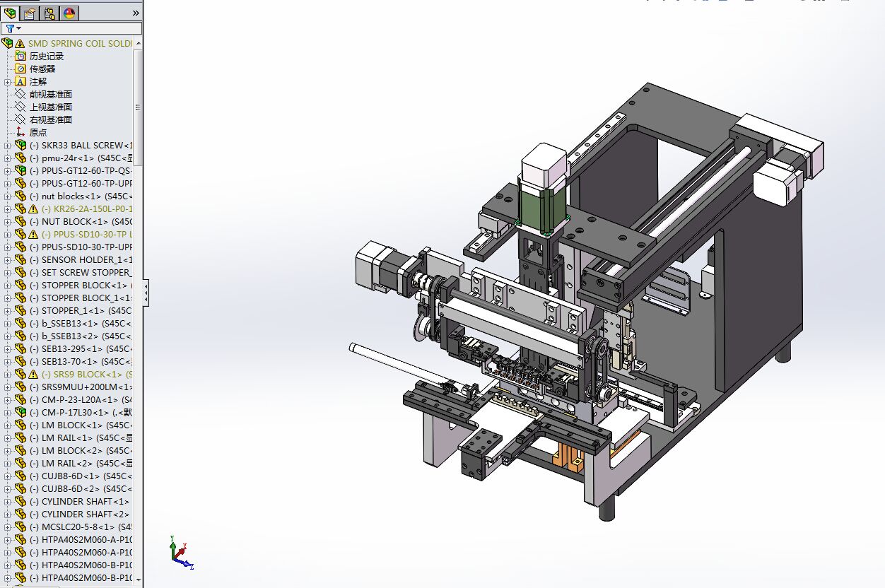Click the scroll-down arrow of feature tree
The image size is (885, 588).
point(138,580)
